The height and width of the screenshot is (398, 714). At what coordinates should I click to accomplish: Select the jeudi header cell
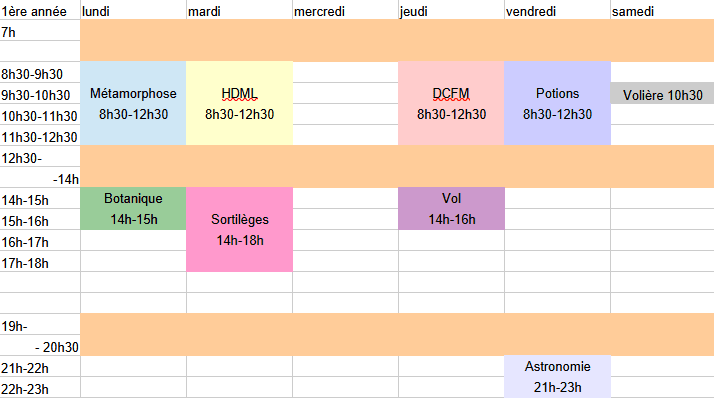click(451, 10)
